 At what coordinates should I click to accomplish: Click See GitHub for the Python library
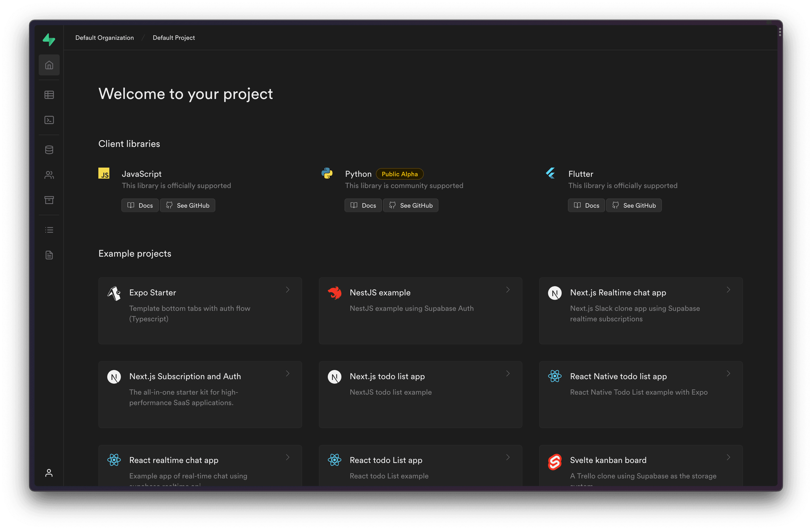click(x=410, y=205)
